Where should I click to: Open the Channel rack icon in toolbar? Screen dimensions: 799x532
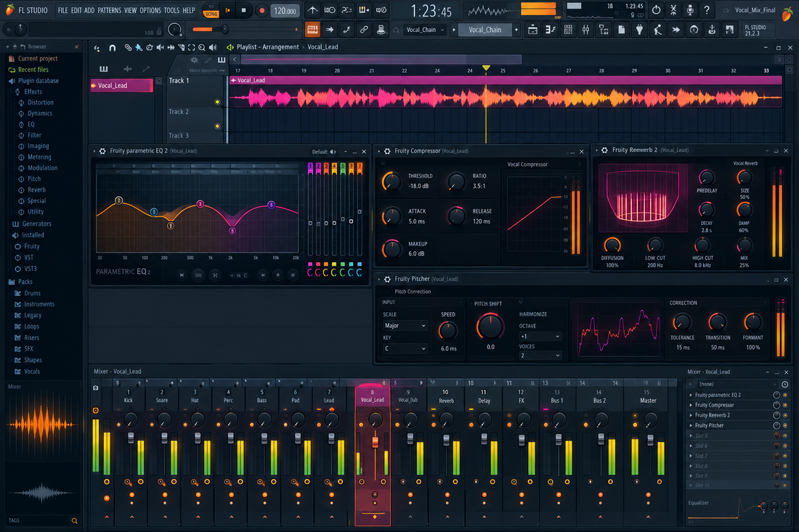click(x=568, y=30)
